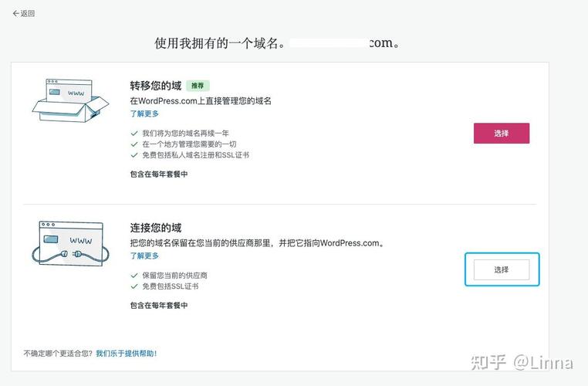Click the domain transfer box illustration
Screen dimensions: 588x386
[70, 100]
